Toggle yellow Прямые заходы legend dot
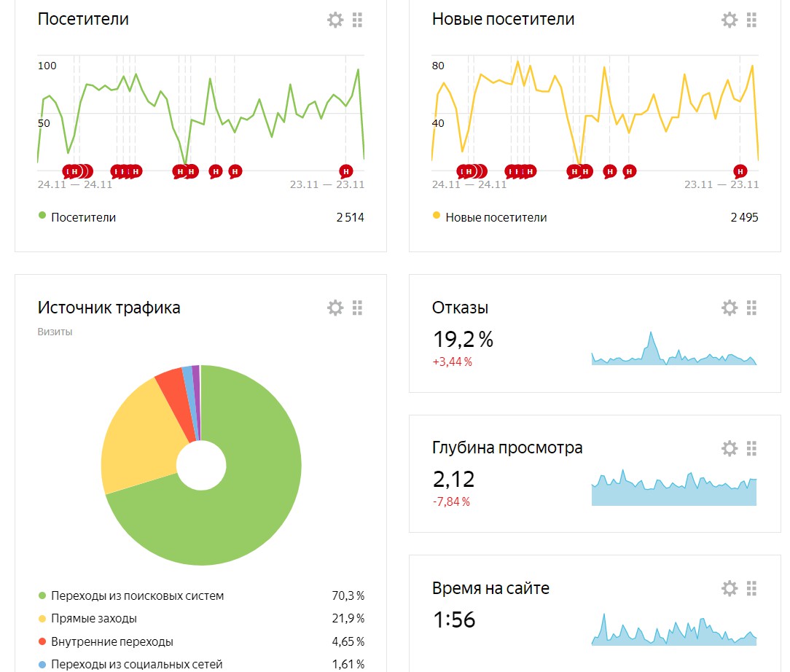Screen dimensions: 790x672 (x=42, y=619)
